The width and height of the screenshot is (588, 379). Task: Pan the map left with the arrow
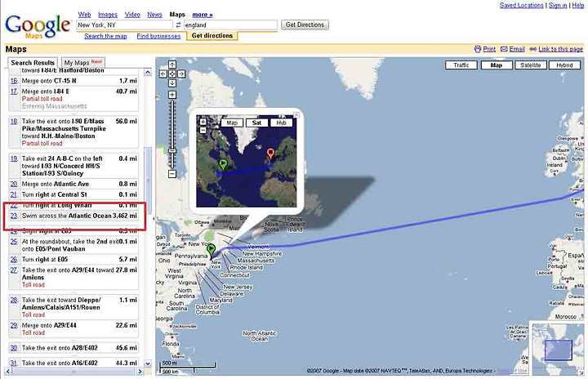163,74
